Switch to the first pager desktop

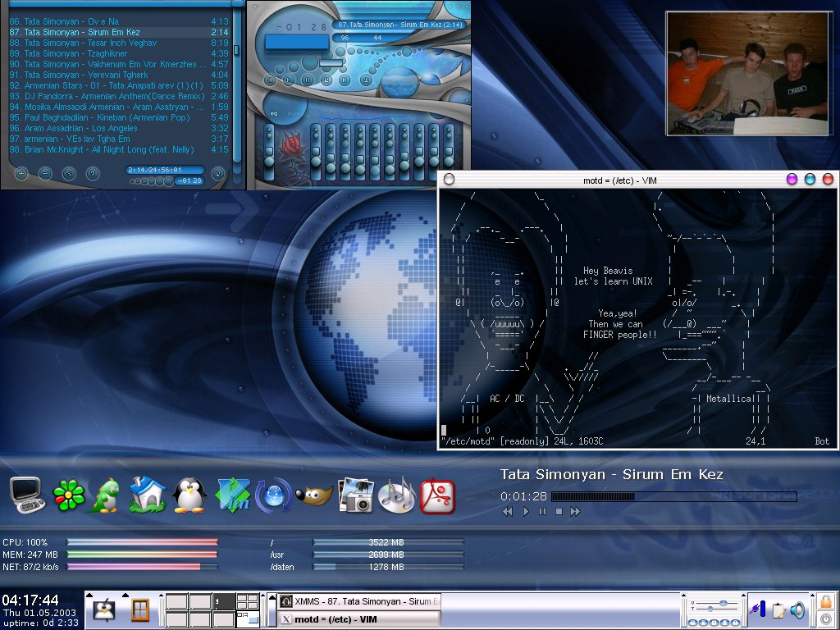click(x=176, y=601)
